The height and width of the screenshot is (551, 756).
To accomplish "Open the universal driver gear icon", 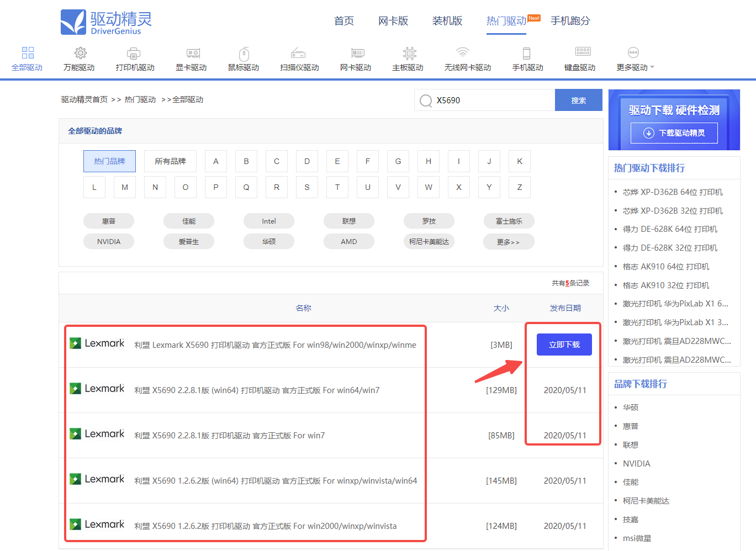I will point(81,53).
